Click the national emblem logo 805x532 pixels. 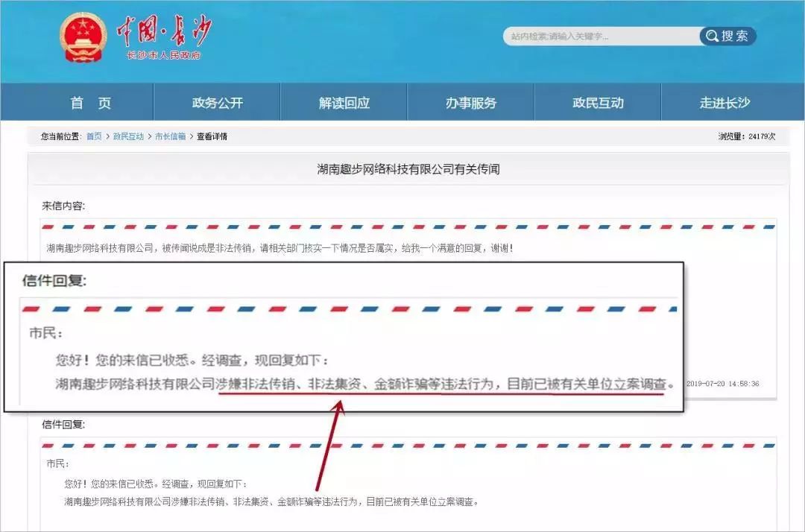pos(84,37)
